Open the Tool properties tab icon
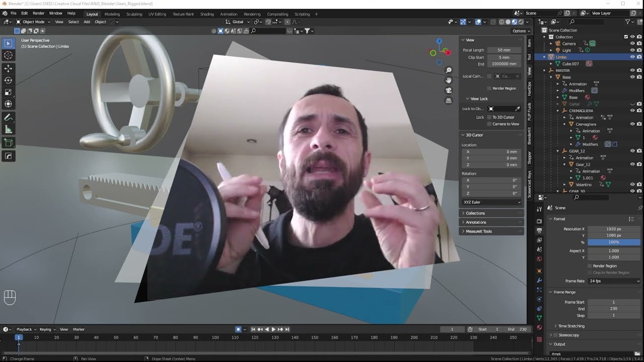 [539, 209]
